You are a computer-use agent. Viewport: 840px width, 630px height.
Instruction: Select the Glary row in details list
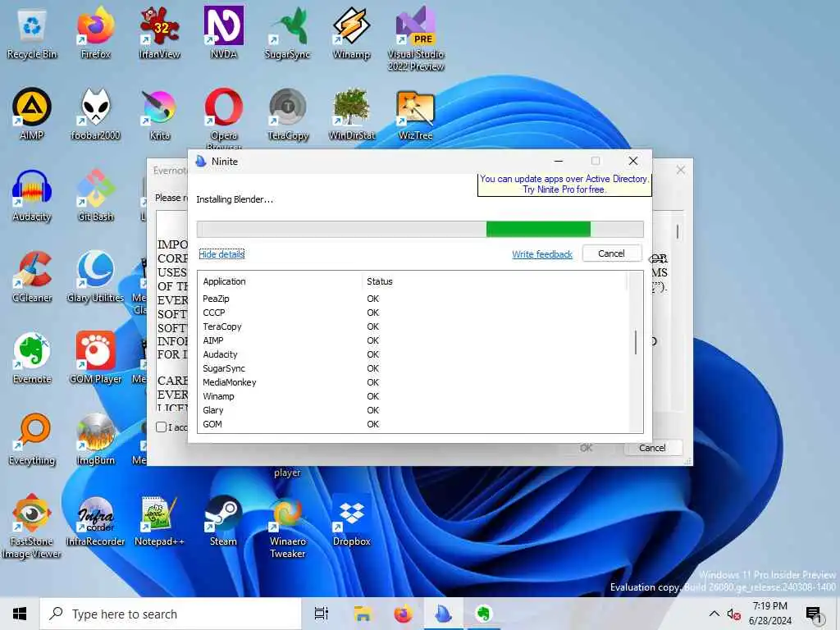tap(413, 410)
